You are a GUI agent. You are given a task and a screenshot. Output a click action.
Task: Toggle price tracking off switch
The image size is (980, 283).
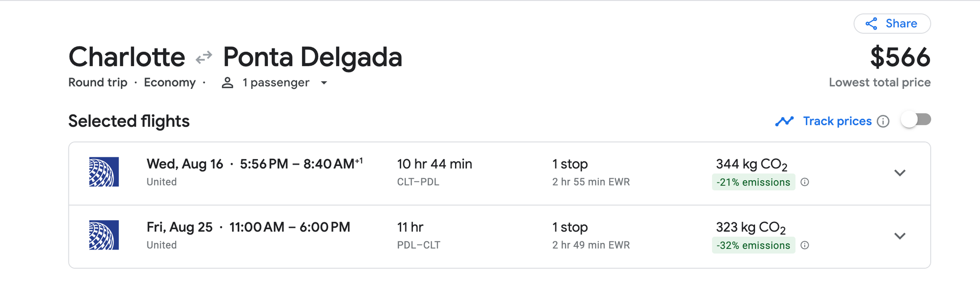coord(915,120)
